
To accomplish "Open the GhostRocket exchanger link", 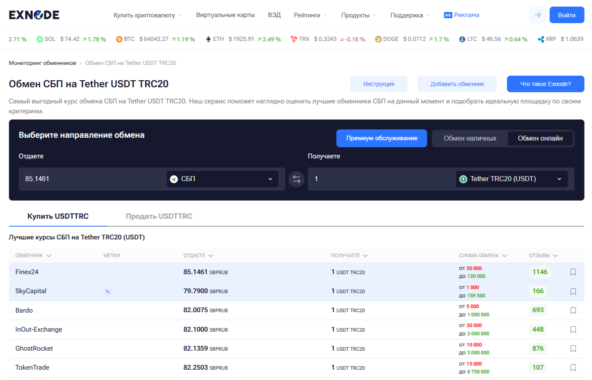I will pos(34,348).
